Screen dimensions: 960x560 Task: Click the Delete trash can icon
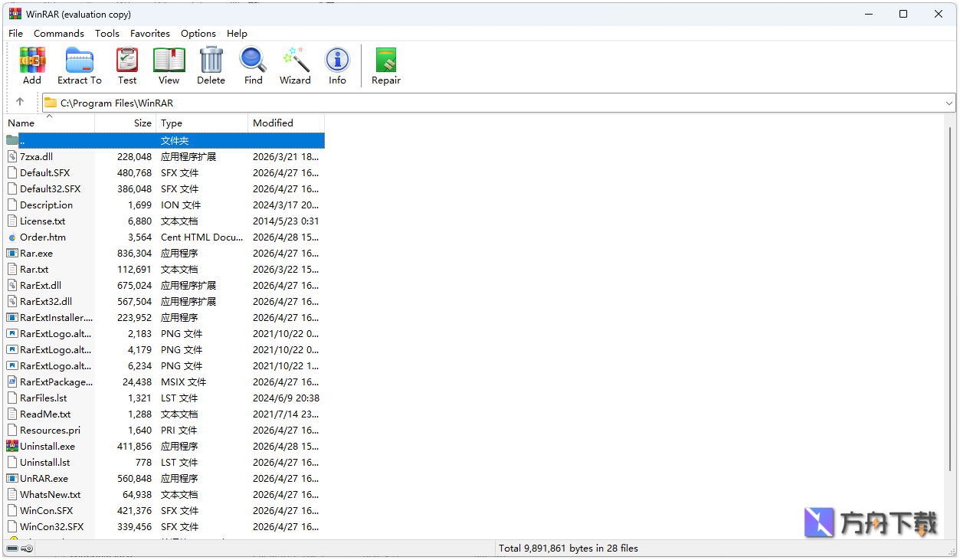point(211,60)
